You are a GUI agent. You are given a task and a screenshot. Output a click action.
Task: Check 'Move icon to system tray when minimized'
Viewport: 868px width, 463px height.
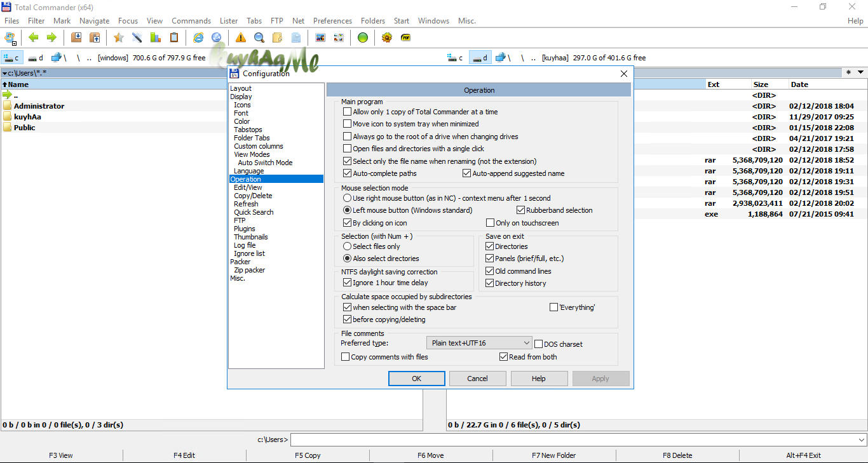coord(348,124)
